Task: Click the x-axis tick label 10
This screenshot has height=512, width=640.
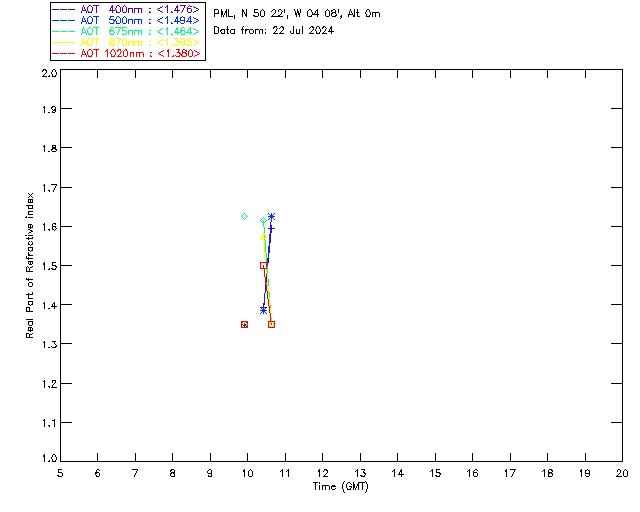Action: pyautogui.click(x=247, y=473)
